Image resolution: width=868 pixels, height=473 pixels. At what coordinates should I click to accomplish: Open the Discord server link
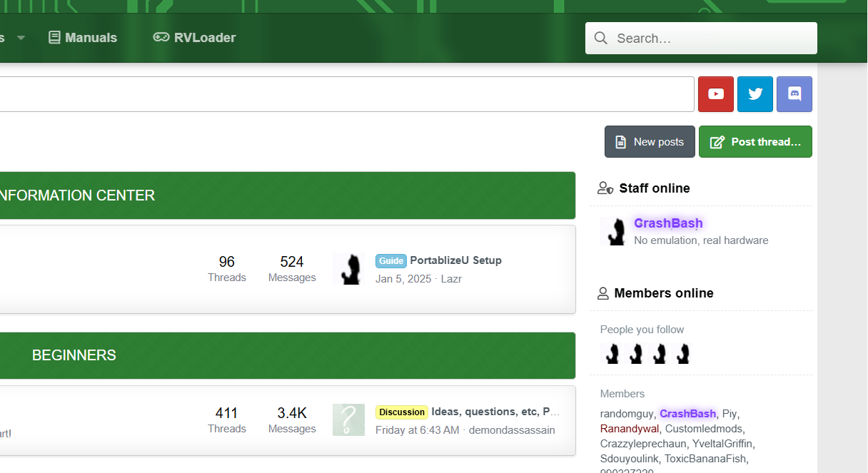794,94
